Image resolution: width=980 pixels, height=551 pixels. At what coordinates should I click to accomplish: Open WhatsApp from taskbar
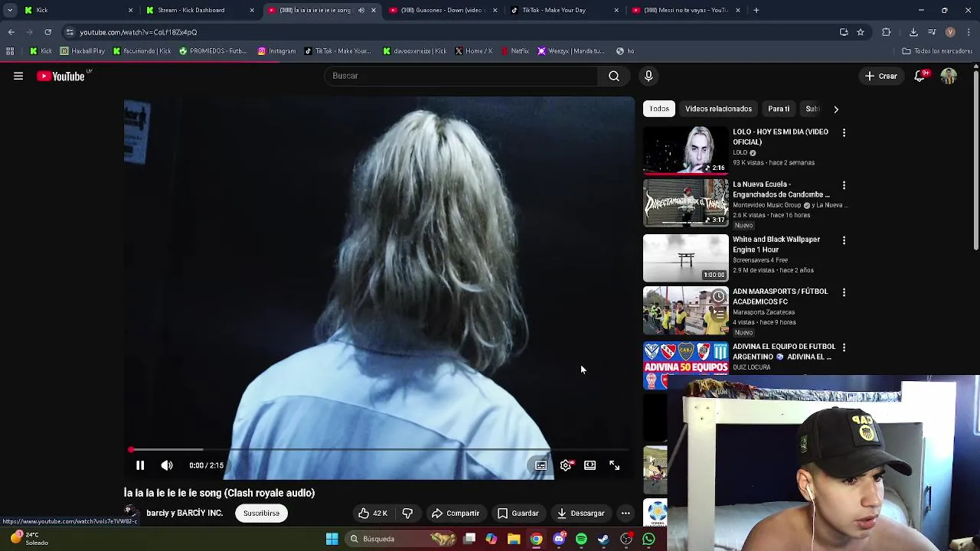coord(648,539)
